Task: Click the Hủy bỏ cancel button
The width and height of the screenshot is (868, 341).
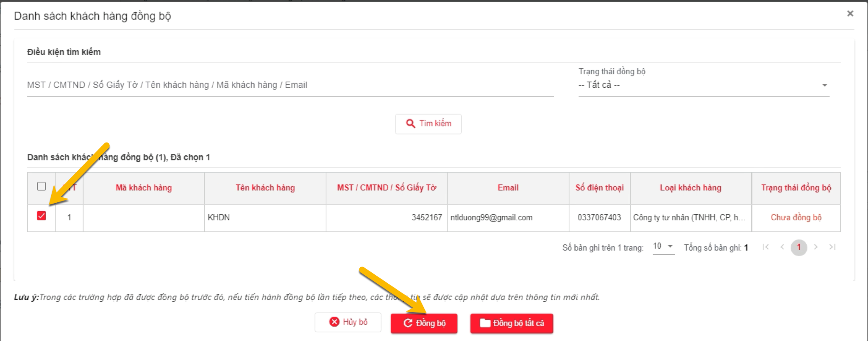Action: 348,322
